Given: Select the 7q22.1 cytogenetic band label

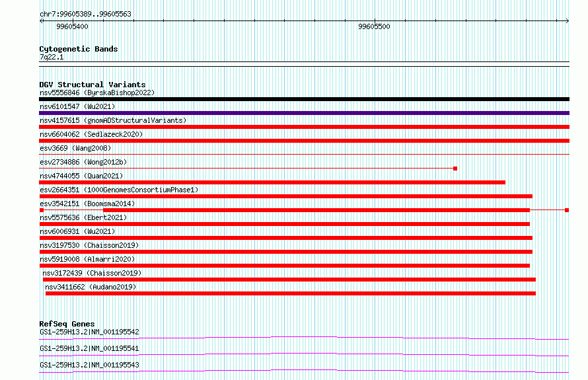Looking at the screenshot, I should click(52, 57).
